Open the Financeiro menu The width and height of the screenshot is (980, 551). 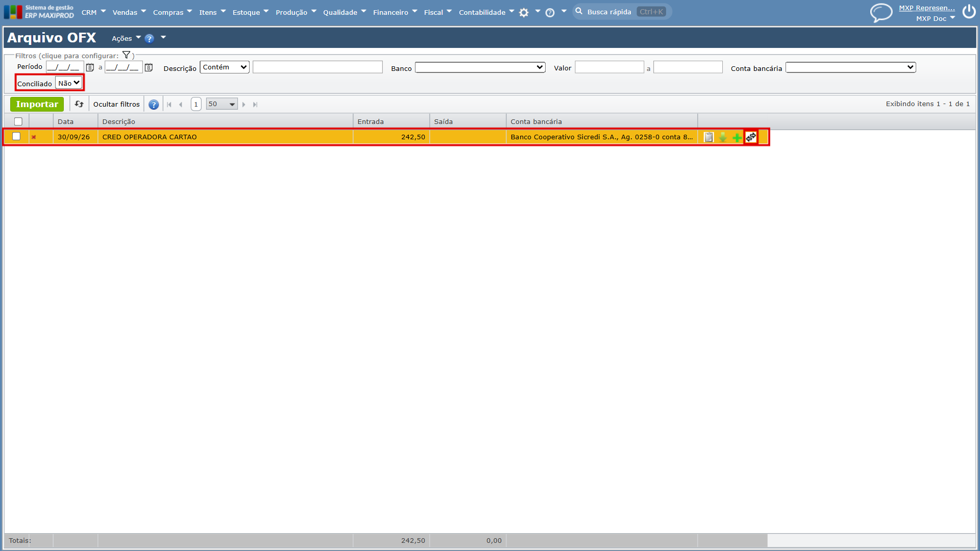(395, 12)
